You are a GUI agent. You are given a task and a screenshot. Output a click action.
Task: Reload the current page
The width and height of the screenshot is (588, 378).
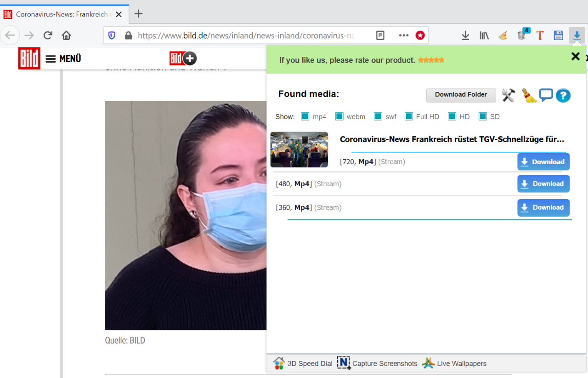(x=48, y=35)
